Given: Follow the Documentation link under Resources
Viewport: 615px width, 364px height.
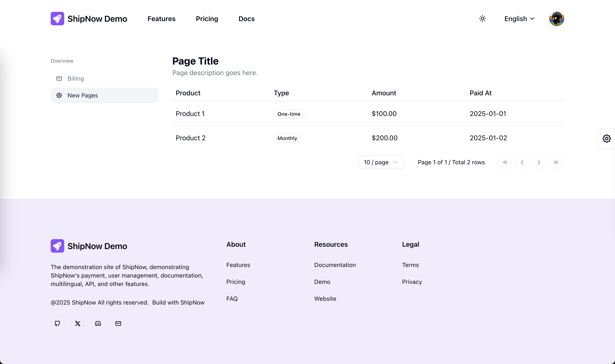Looking at the screenshot, I should (x=335, y=265).
